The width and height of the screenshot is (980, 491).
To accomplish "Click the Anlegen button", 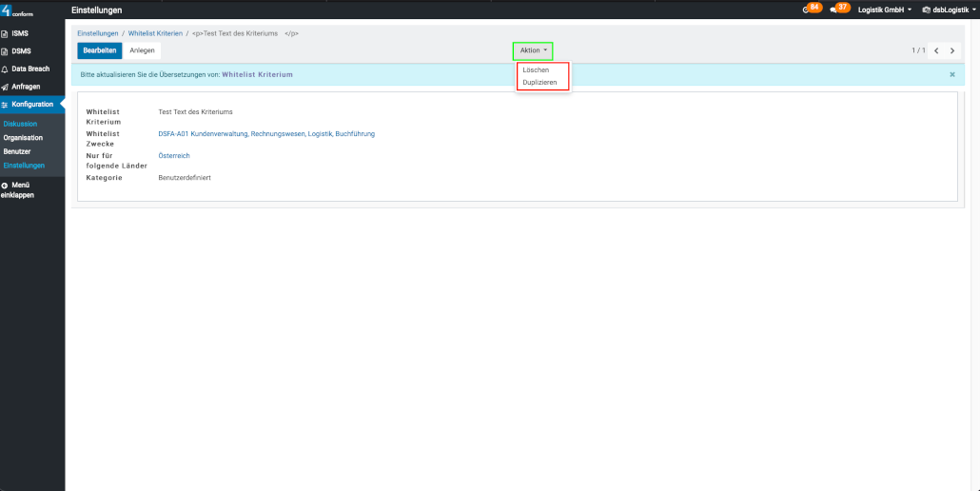I will pyautogui.click(x=142, y=50).
